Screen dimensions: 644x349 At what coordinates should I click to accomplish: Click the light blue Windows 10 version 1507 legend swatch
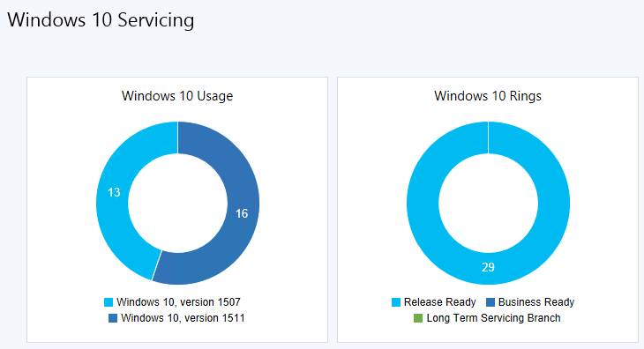[109, 302]
